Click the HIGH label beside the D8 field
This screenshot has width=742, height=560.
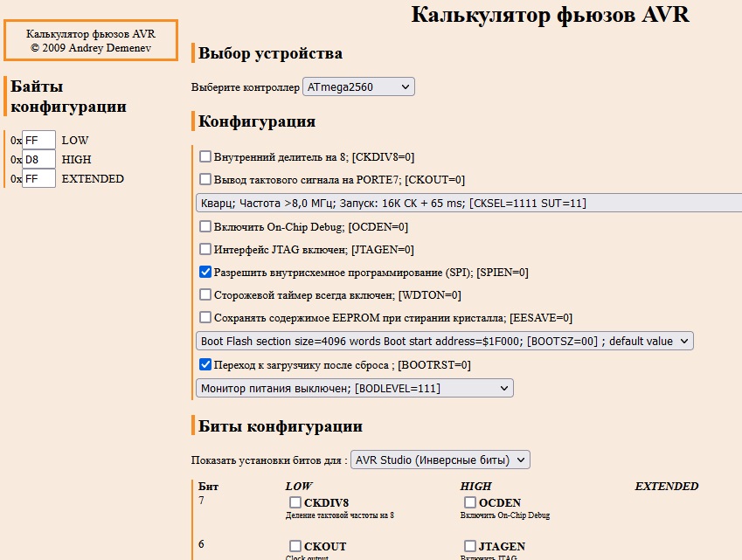76,159
